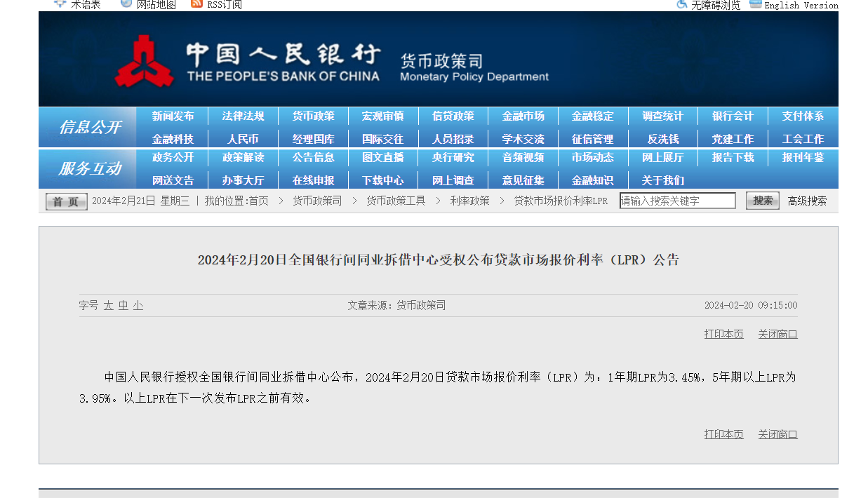This screenshot has height=498, width=868.
Task: Open the 人民币 menu
Action: [243, 139]
